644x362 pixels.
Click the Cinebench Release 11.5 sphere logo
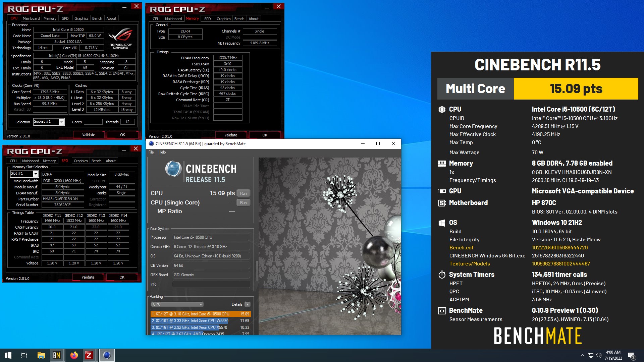click(x=173, y=169)
